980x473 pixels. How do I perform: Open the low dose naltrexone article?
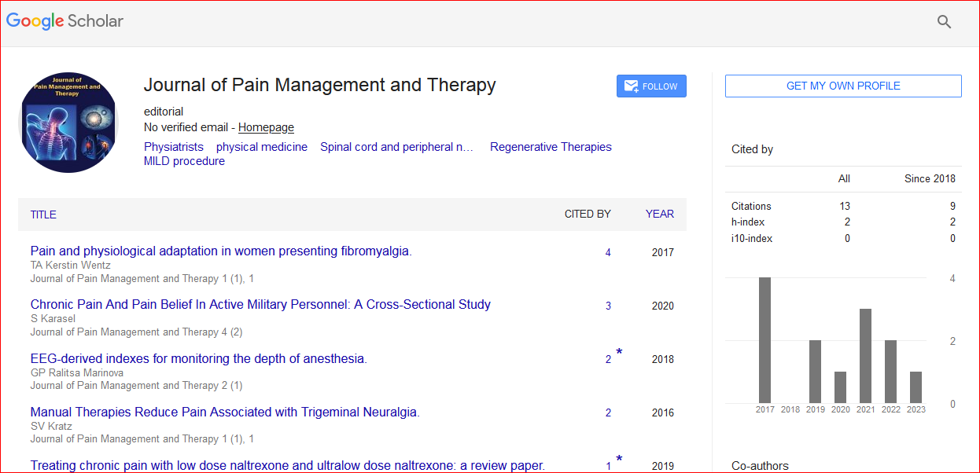(x=287, y=465)
